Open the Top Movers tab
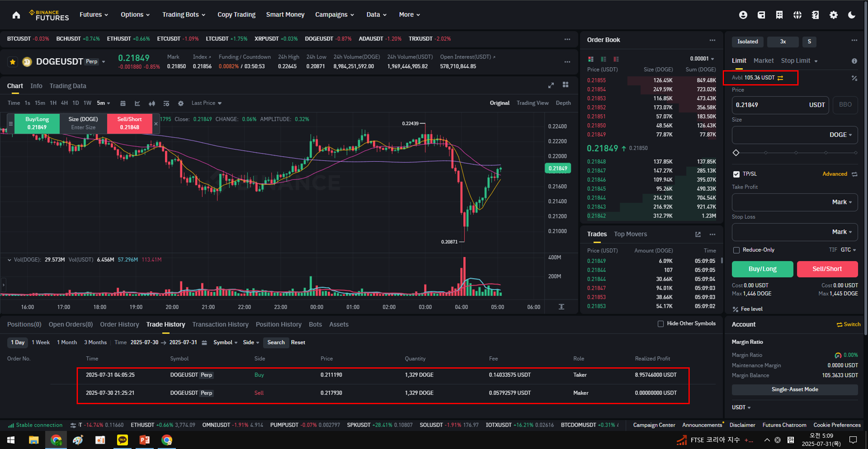868x449 pixels. 630,234
